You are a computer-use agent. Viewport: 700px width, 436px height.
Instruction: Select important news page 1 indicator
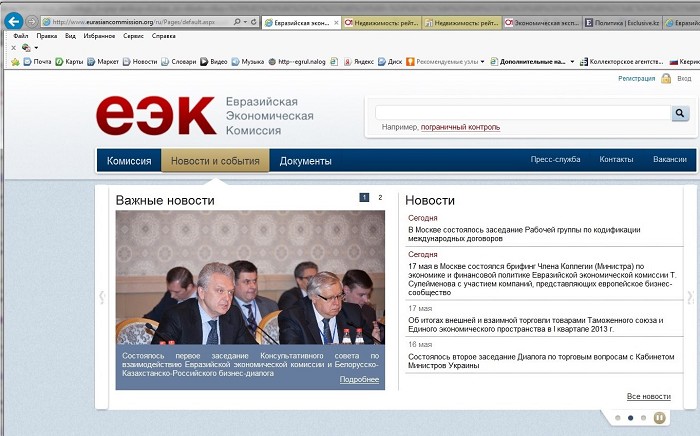click(x=364, y=198)
